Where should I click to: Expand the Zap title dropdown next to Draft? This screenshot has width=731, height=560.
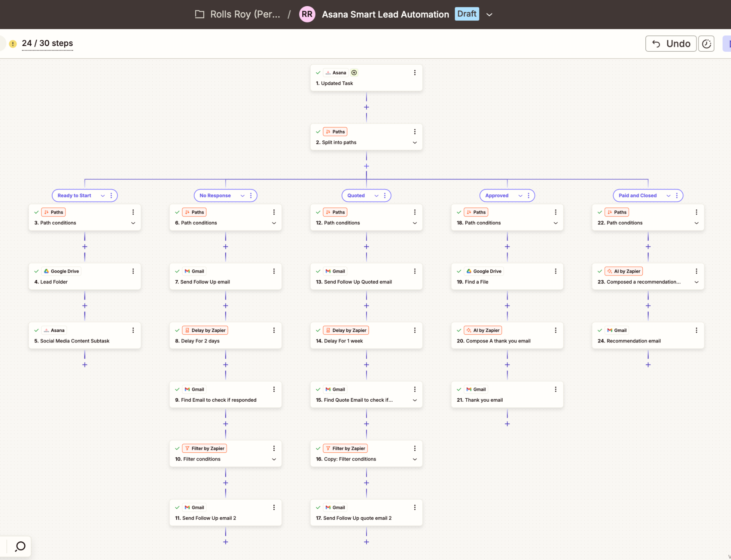pyautogui.click(x=489, y=15)
